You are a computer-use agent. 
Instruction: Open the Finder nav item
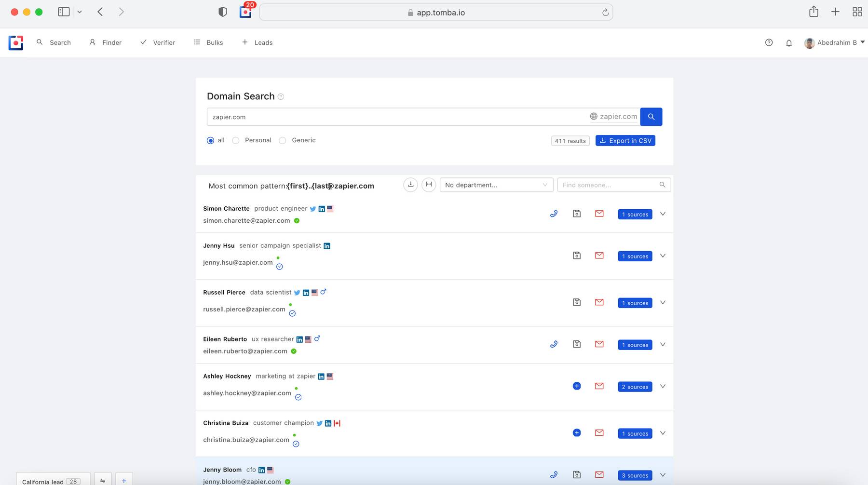(x=105, y=42)
